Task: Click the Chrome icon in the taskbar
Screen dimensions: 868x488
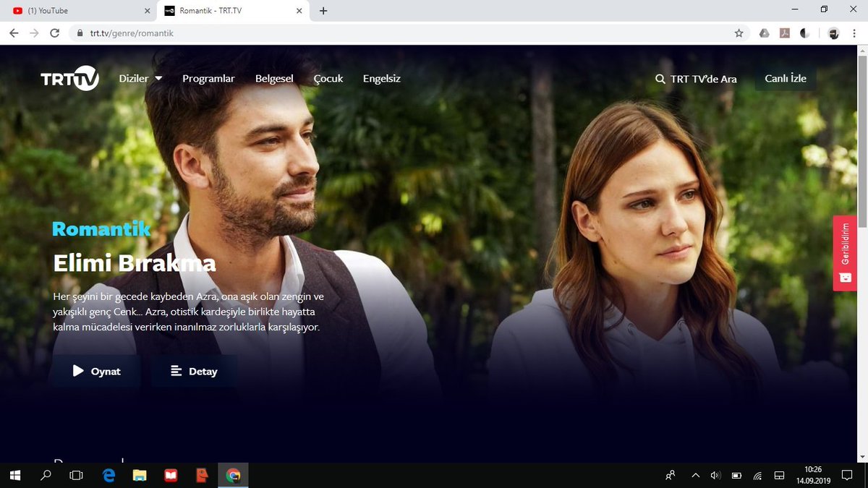Action: (x=233, y=475)
